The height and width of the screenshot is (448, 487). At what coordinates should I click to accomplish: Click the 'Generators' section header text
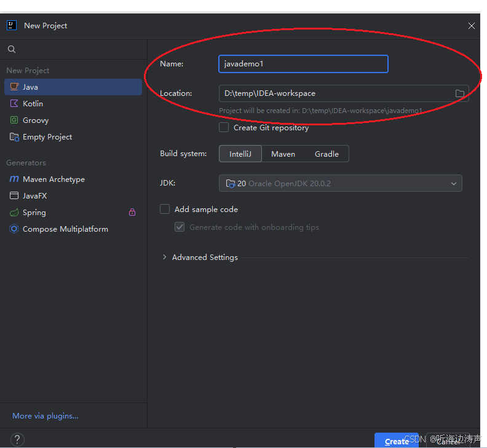pyautogui.click(x=26, y=163)
